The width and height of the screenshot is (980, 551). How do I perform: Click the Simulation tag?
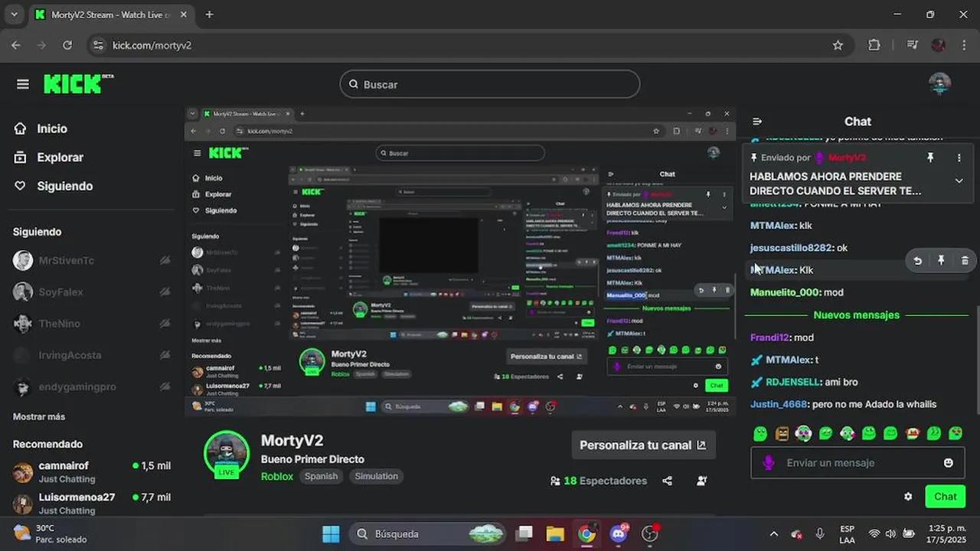pos(376,476)
